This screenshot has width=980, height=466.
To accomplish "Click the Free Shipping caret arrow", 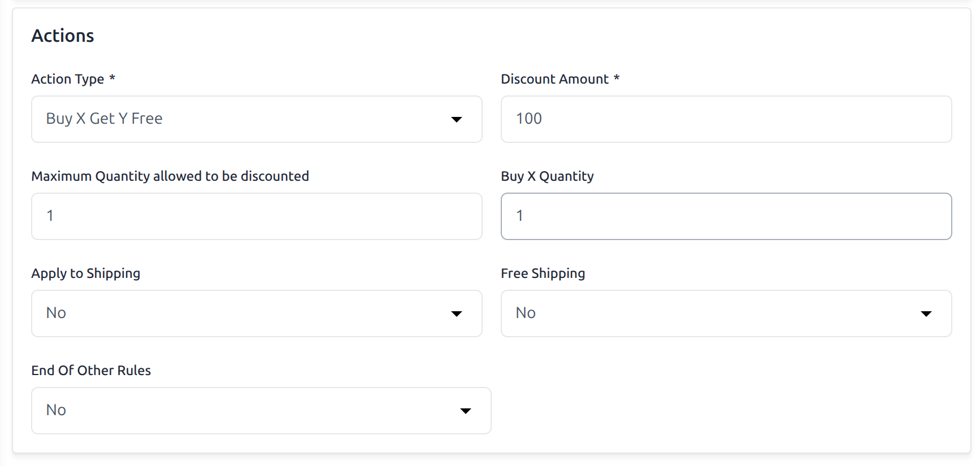I will pyautogui.click(x=926, y=313).
